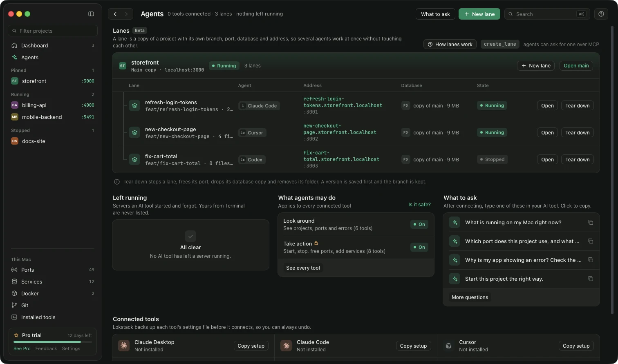
Task: Click the create_lane code chip
Action: (500, 44)
